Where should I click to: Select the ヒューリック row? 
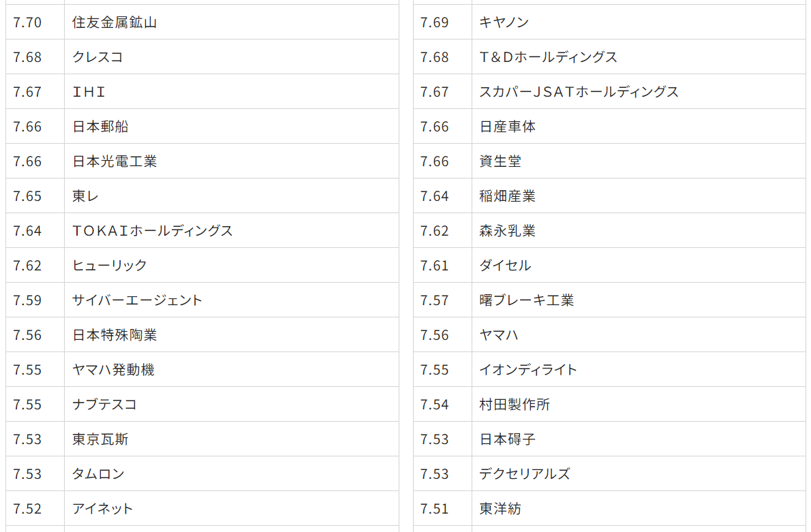(110, 266)
